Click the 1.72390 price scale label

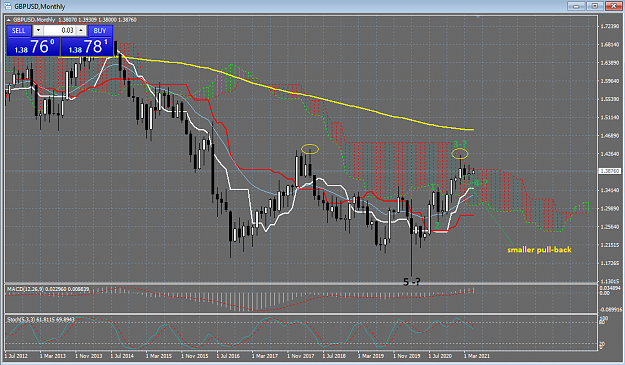tap(610, 26)
